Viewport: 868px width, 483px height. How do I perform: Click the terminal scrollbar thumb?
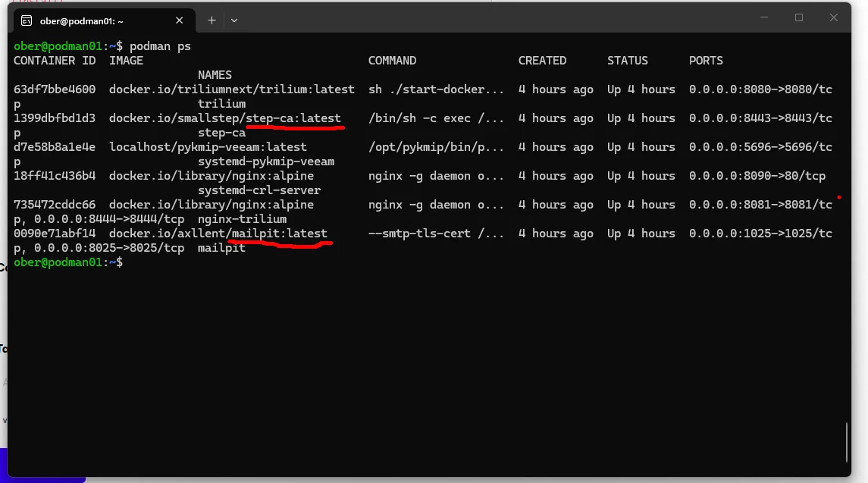[x=847, y=442]
